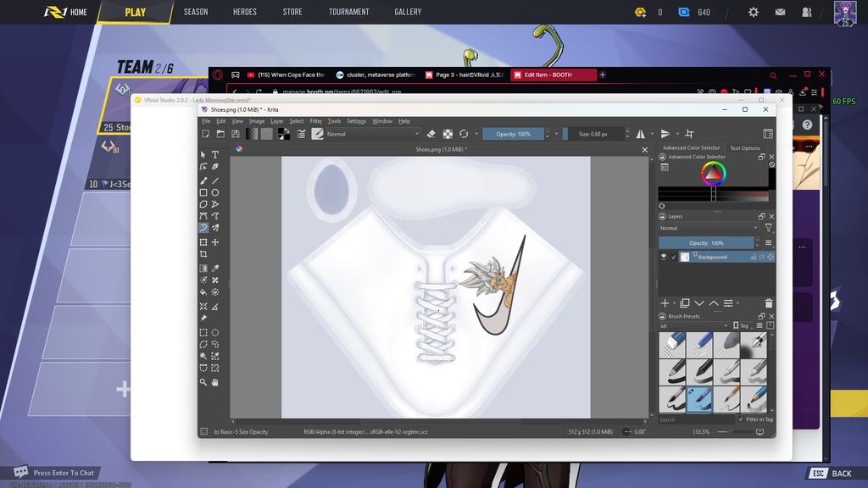Screen dimensions: 868x488
Task: Expand vertical mirror options arrow
Action: (x=677, y=134)
